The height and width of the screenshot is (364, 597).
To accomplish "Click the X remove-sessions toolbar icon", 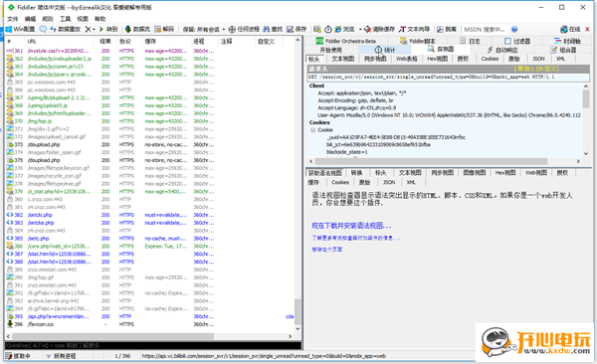I will pyautogui.click(x=88, y=29).
